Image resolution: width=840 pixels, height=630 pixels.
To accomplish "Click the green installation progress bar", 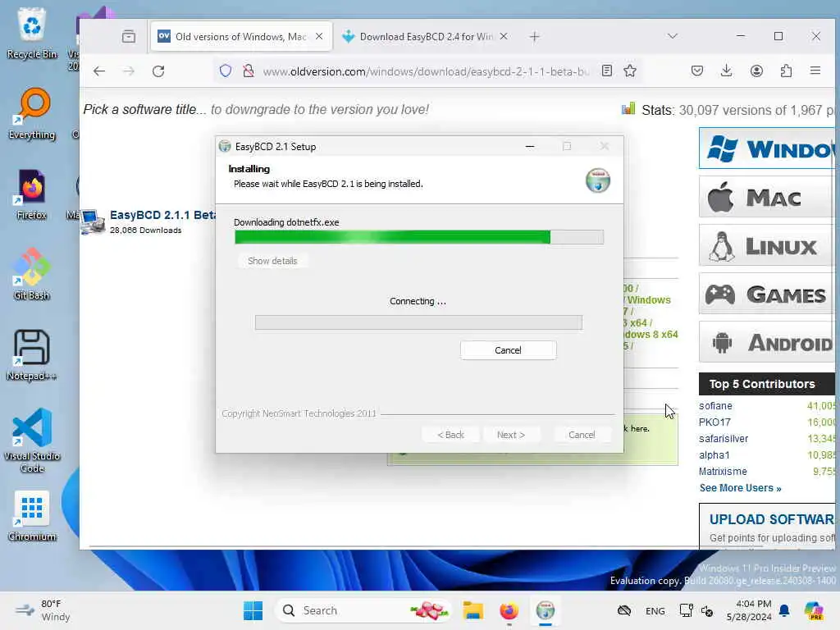I will click(419, 237).
